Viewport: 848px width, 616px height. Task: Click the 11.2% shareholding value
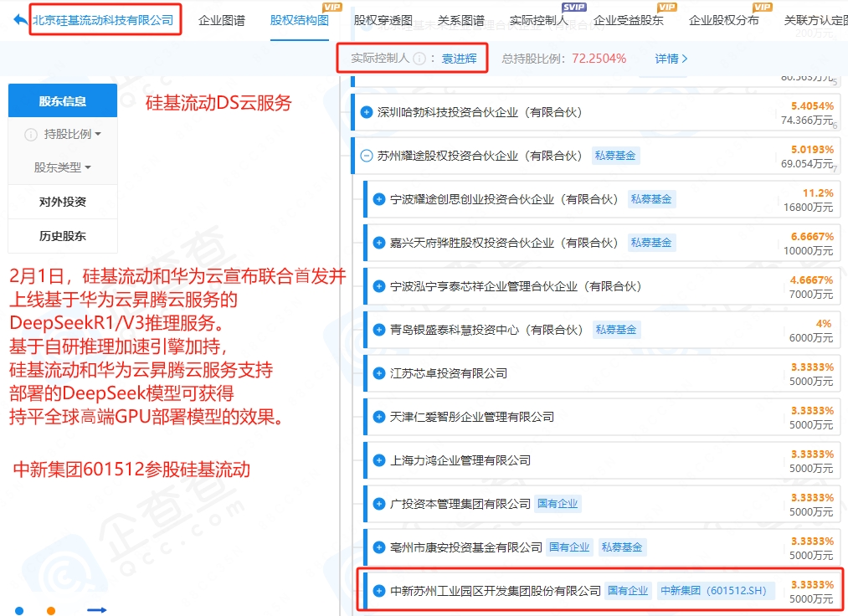click(818, 193)
